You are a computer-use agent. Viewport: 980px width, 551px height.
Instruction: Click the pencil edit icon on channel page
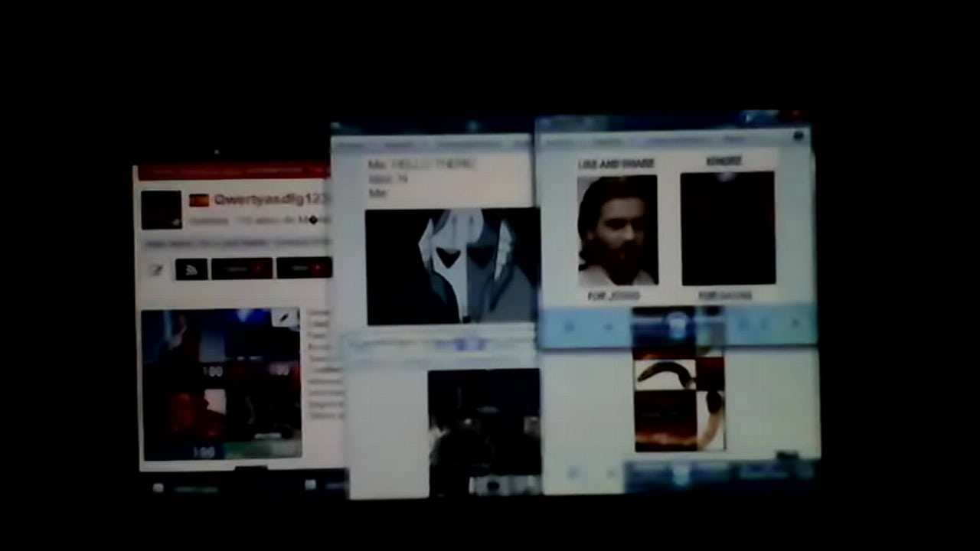(x=156, y=269)
